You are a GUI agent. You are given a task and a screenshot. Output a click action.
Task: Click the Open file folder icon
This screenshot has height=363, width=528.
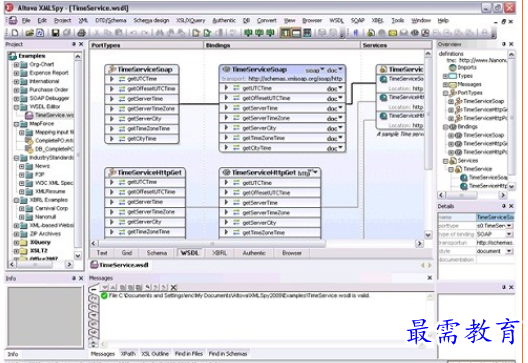point(30,33)
